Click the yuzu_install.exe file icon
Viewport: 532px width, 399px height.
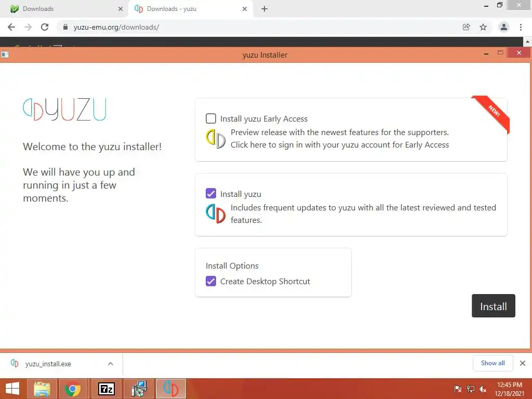point(14,363)
